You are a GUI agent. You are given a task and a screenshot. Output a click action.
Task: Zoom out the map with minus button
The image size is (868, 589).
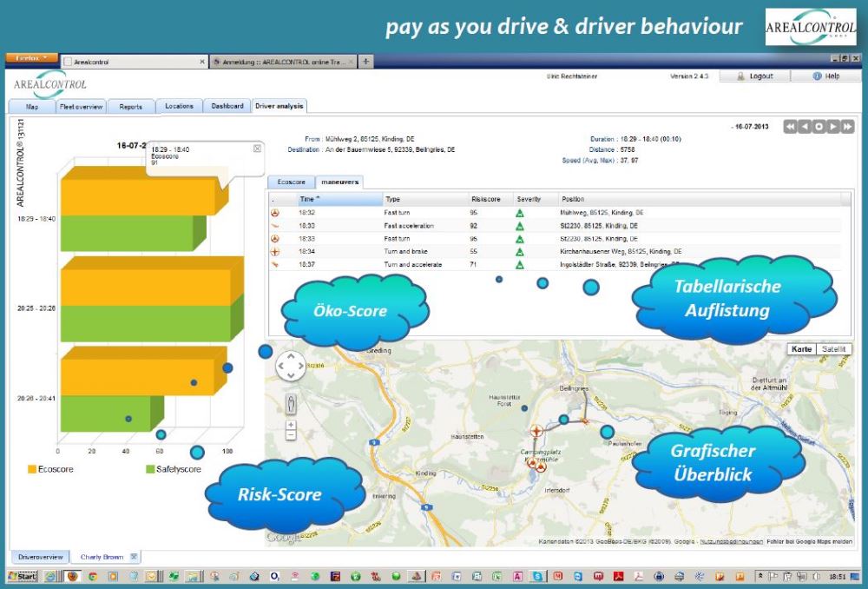point(291,434)
